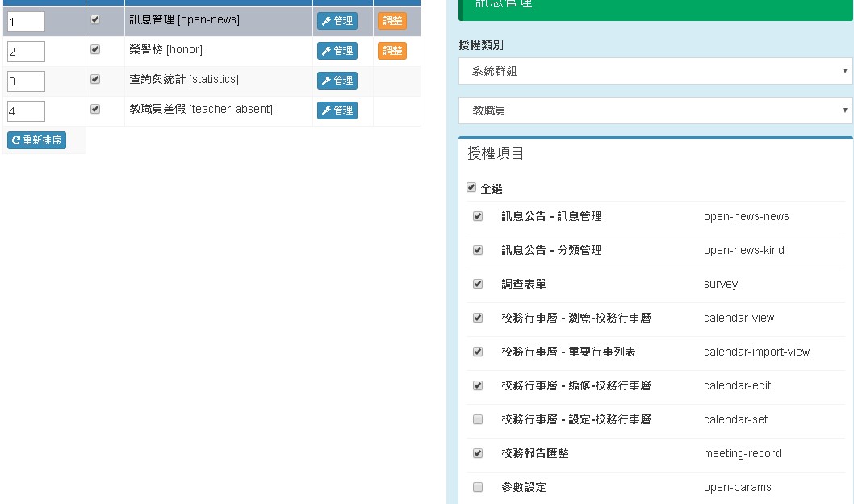854x504 pixels.
Task: Open the 教職員 group dropdown
Action: [x=655, y=110]
